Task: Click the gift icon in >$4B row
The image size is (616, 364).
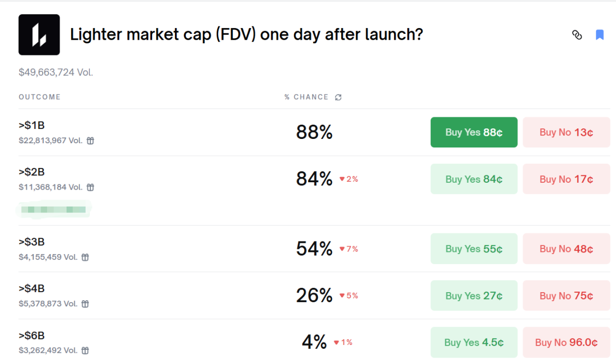Action: coord(85,304)
